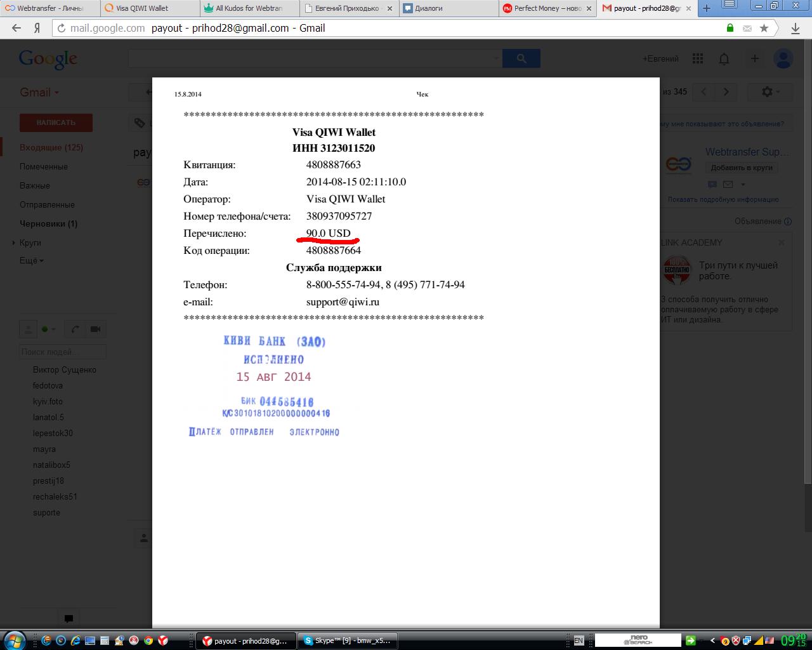The width and height of the screenshot is (812, 650).
Task: Open chat with rechaleks51
Action: (55, 496)
